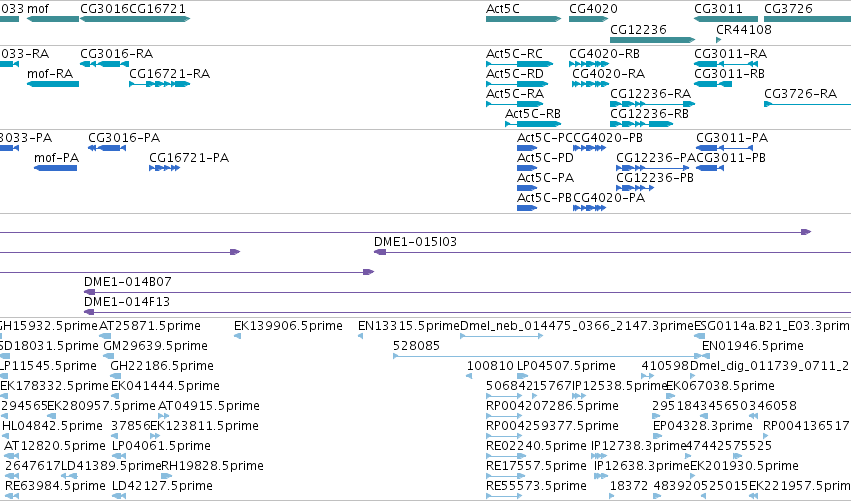851x501 pixels.
Task: Click the Act5C-RA transcript label
Action: point(515,94)
